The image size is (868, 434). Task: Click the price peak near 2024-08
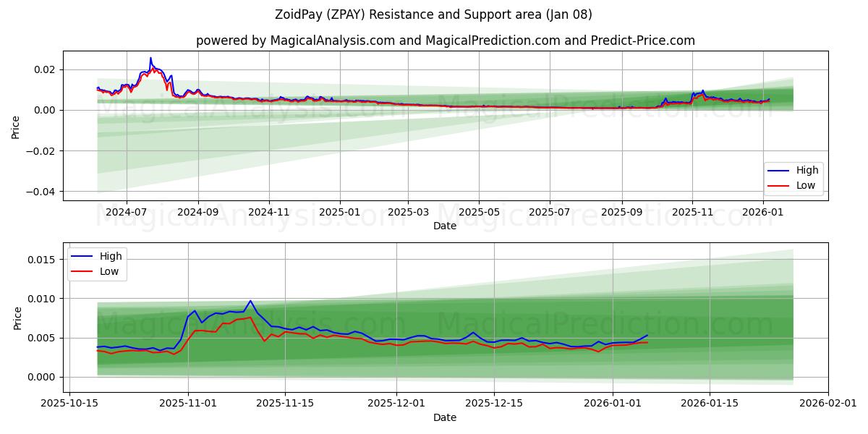[150, 58]
